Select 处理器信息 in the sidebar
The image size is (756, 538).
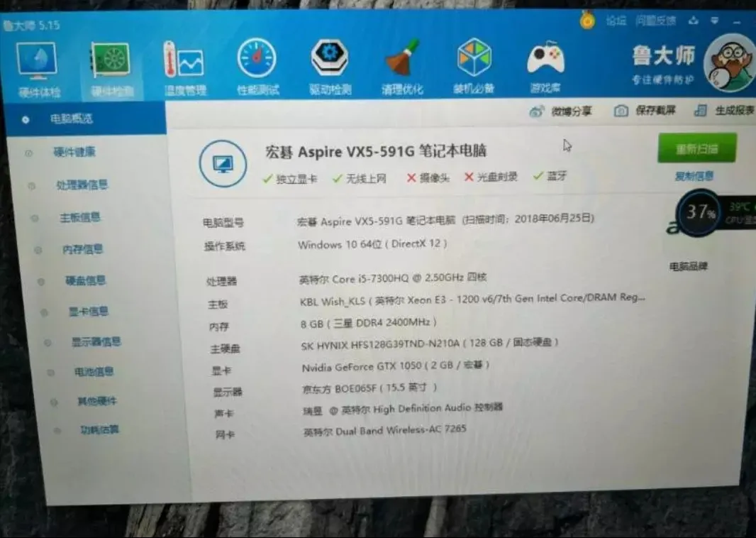(x=82, y=185)
